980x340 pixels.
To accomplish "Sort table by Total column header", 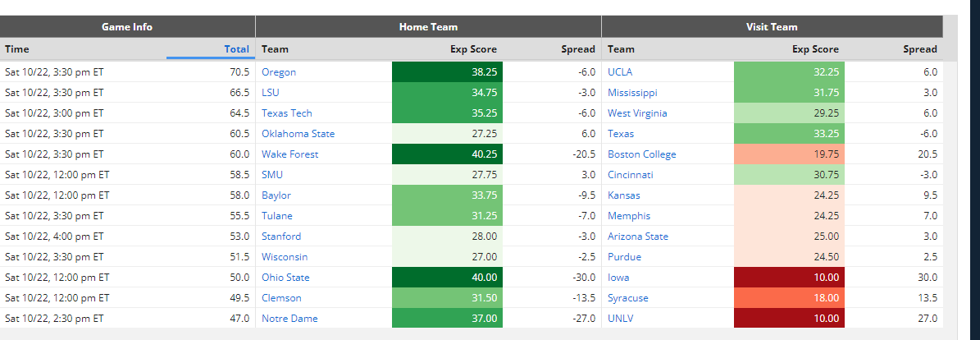I will 236,48.
